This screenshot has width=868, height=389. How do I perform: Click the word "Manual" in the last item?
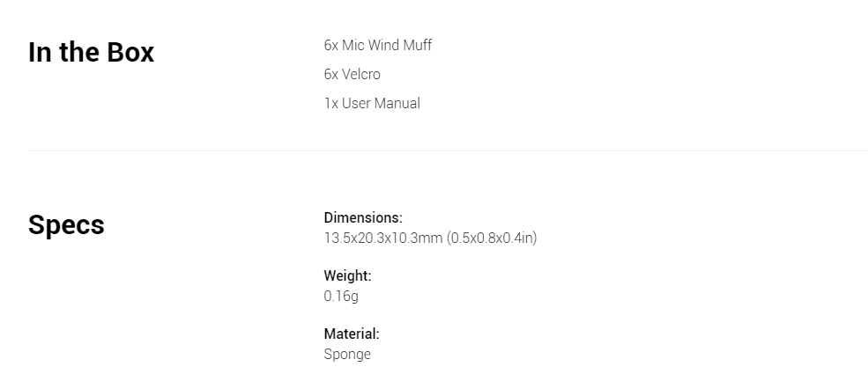pyautogui.click(x=400, y=103)
